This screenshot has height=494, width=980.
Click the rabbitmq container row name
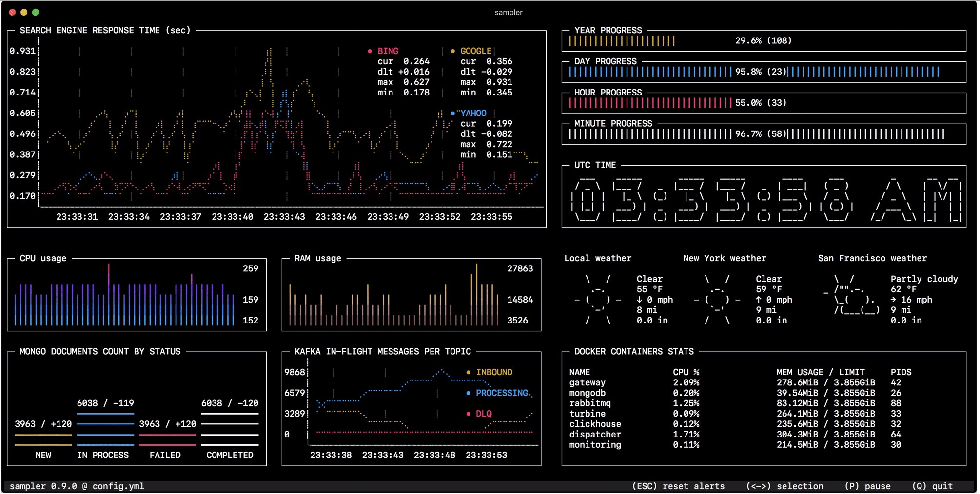point(590,403)
